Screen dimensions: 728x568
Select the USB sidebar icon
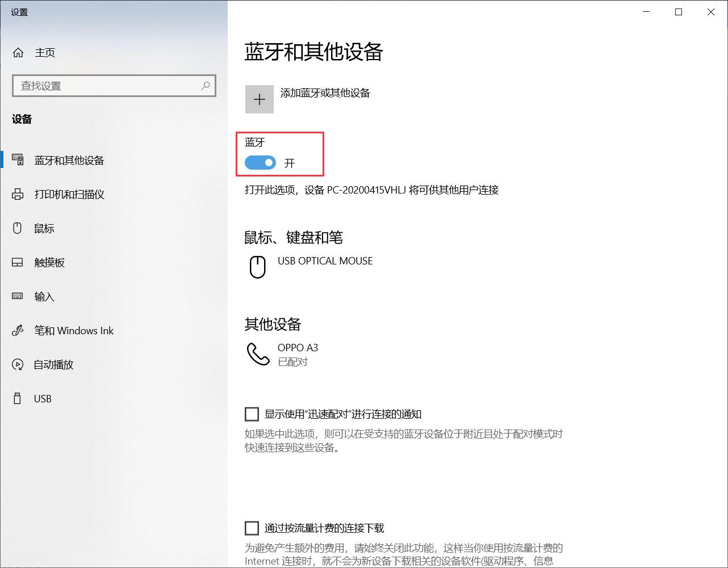(18, 398)
